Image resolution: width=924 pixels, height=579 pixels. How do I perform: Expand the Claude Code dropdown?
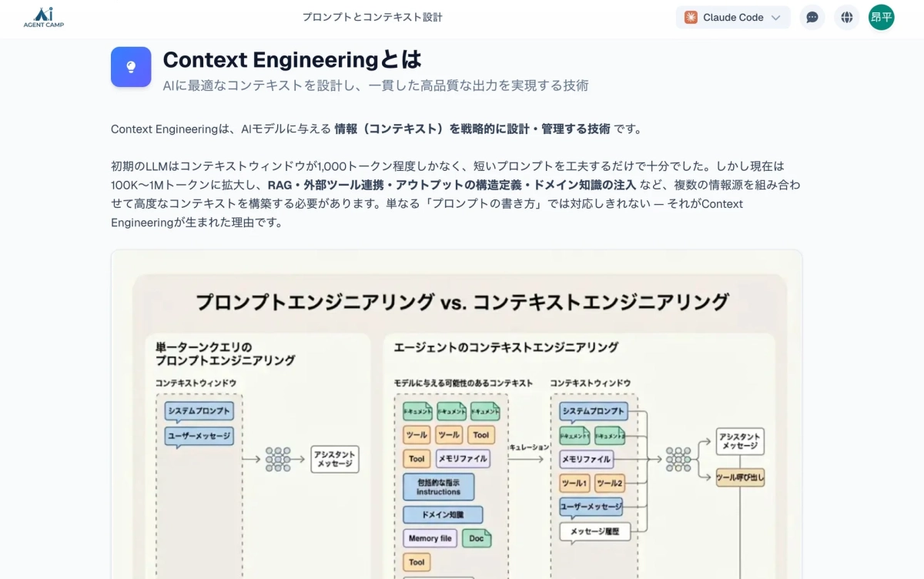(778, 17)
